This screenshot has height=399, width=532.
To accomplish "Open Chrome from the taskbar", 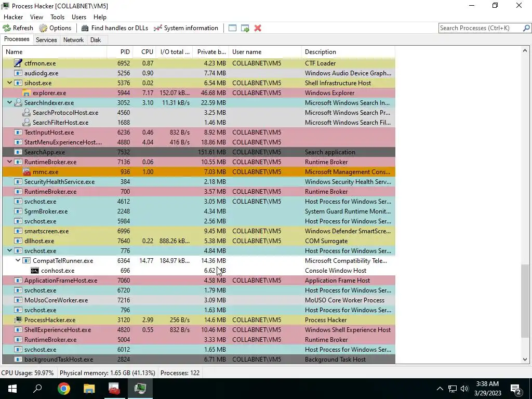I will (x=64, y=389).
